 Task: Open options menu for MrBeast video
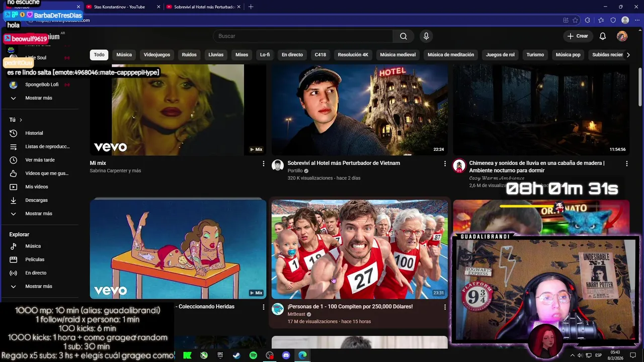click(x=445, y=307)
